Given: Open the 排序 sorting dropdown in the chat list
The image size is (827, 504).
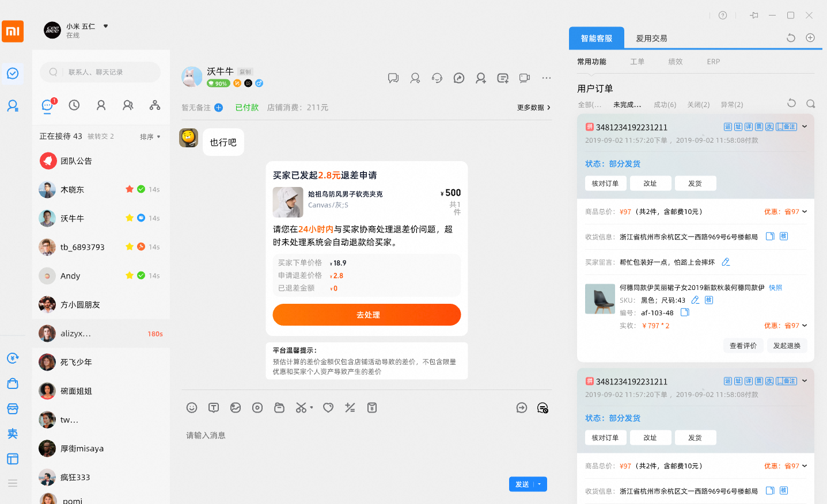Looking at the screenshot, I should tap(149, 136).
